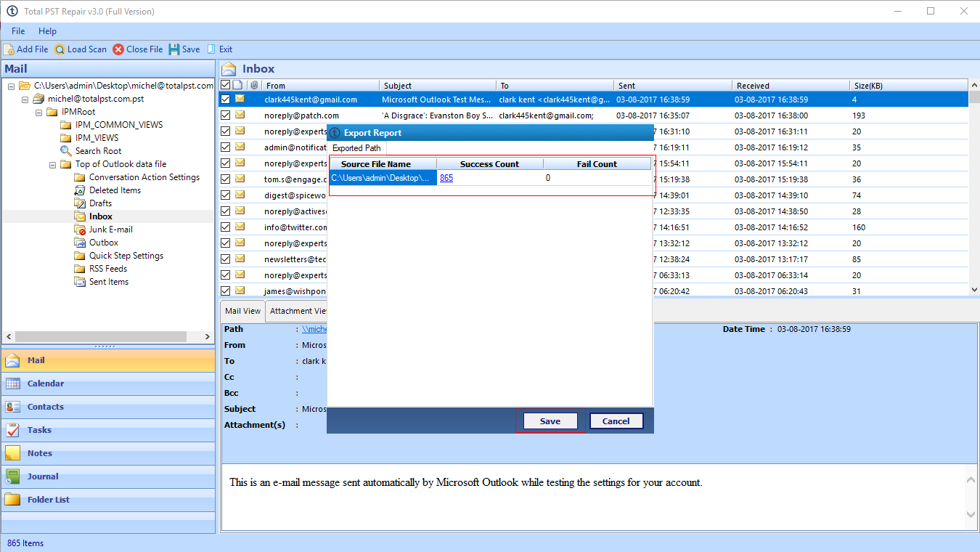Click the message list scroll down arrow
This screenshot has height=552, width=980.
tap(974, 290)
